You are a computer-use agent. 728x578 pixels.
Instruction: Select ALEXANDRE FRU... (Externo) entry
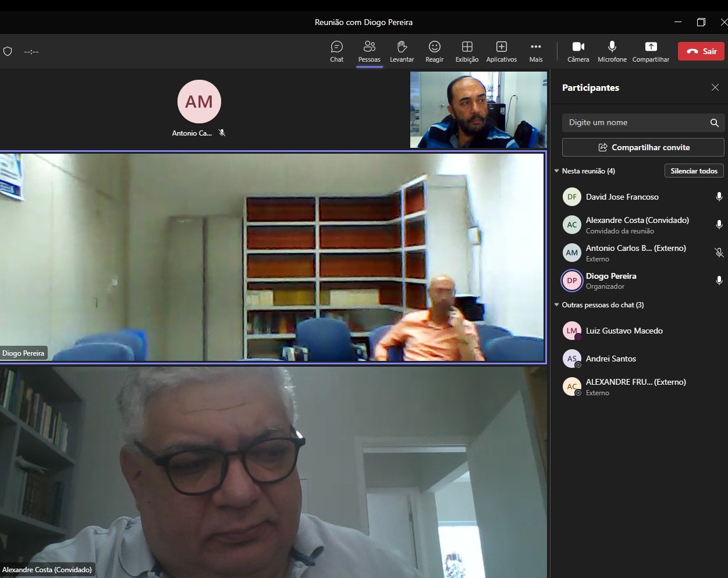point(639,386)
